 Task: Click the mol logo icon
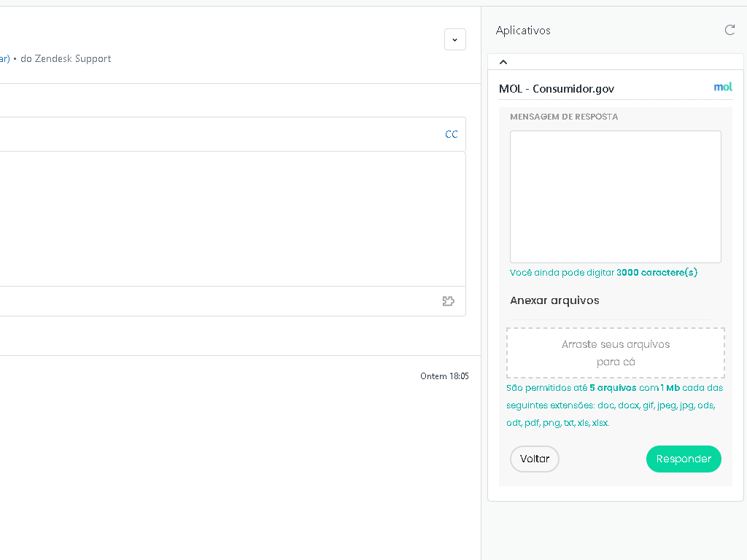(x=722, y=87)
